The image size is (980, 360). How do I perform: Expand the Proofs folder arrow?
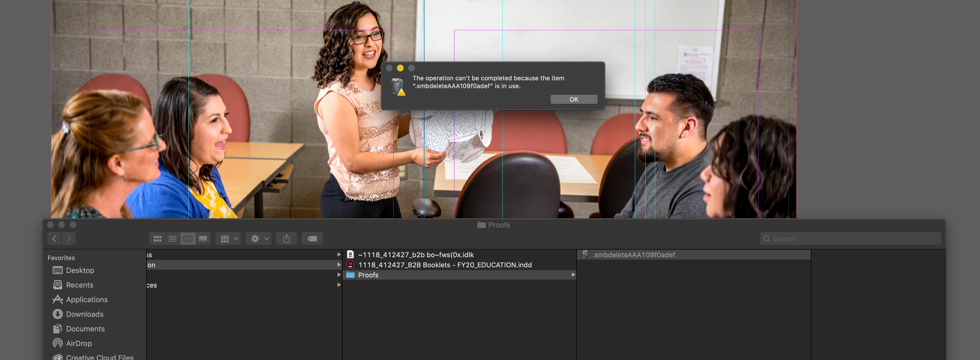(x=573, y=275)
